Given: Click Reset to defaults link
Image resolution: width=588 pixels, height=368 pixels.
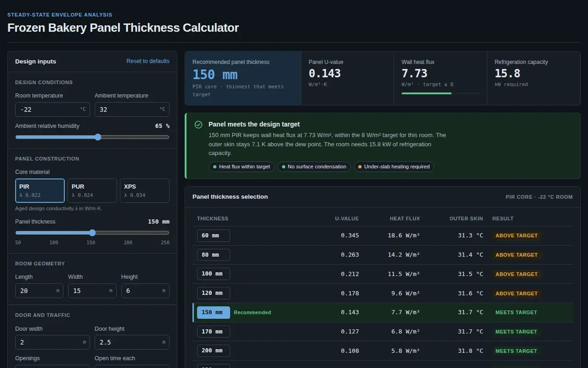Looking at the screenshot, I should point(148,61).
